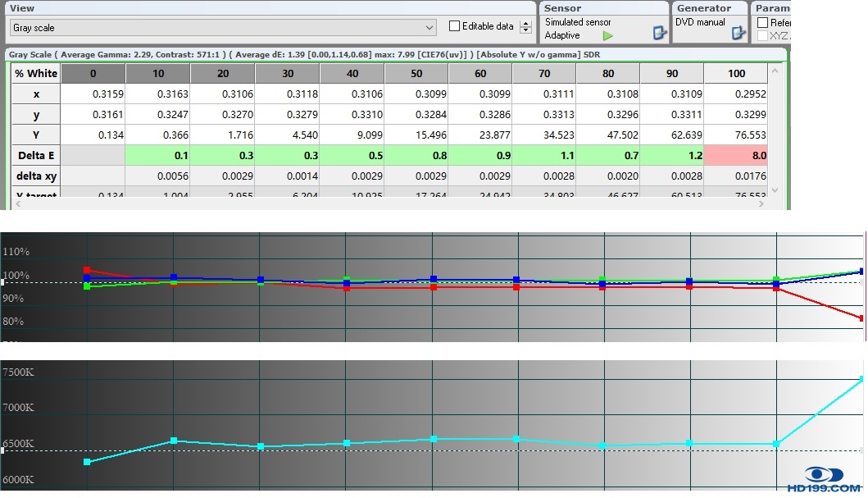Select the 100 % White column header

point(736,73)
